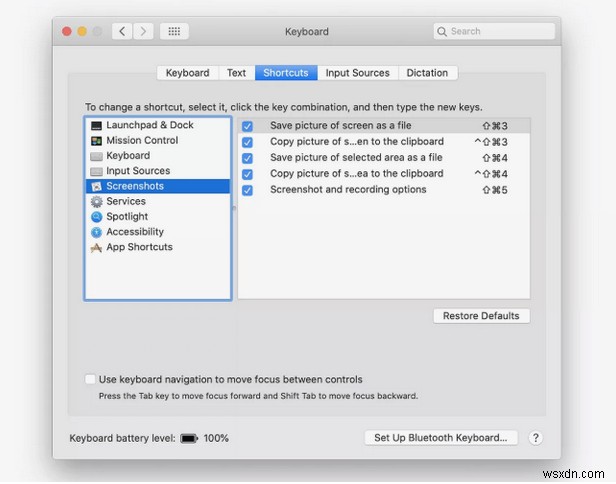Image resolution: width=616 pixels, height=484 pixels.
Task: Uncheck Save picture of selected area as a file
Action: click(248, 158)
